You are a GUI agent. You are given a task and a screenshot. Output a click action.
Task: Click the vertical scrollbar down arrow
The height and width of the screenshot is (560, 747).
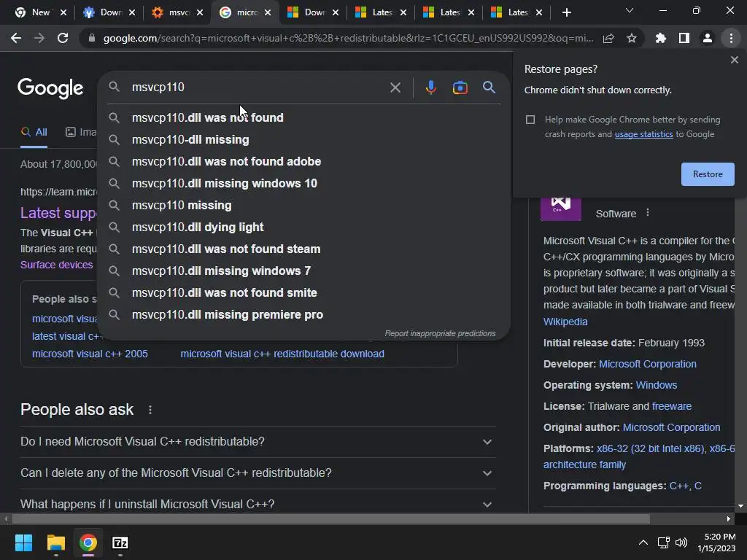[740, 506]
